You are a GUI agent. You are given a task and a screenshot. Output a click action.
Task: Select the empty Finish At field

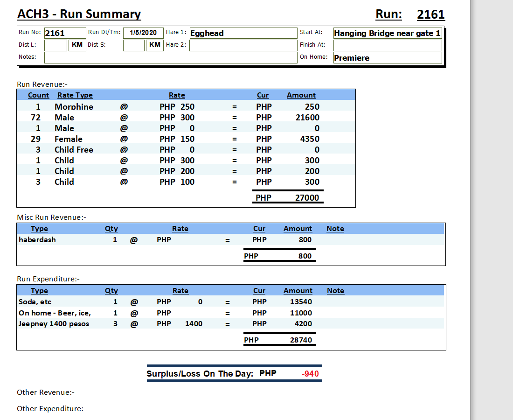click(387, 45)
